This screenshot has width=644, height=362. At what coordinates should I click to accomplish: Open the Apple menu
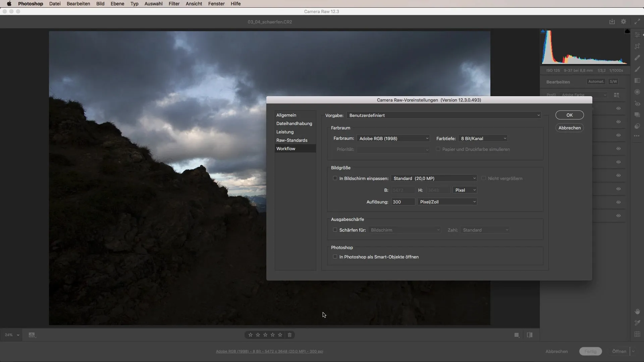pyautogui.click(x=9, y=4)
